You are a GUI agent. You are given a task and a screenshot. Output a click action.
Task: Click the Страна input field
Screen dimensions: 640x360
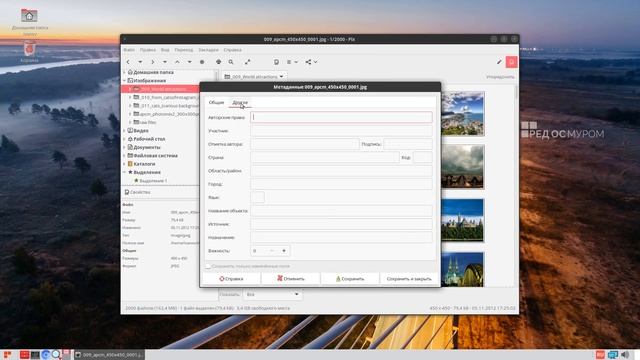point(324,158)
